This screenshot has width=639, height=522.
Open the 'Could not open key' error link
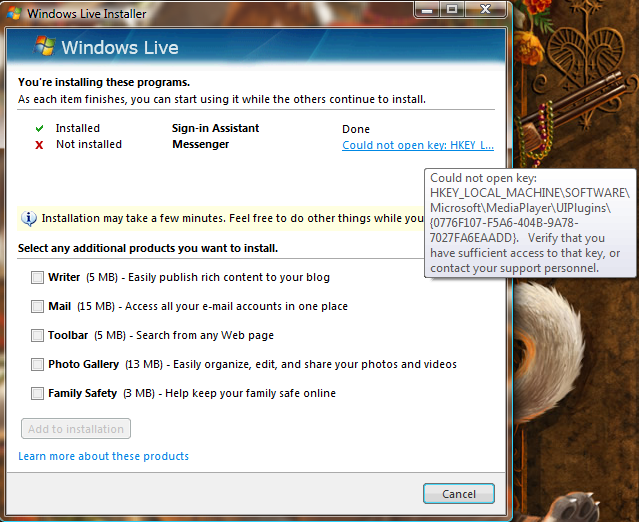coord(418,145)
